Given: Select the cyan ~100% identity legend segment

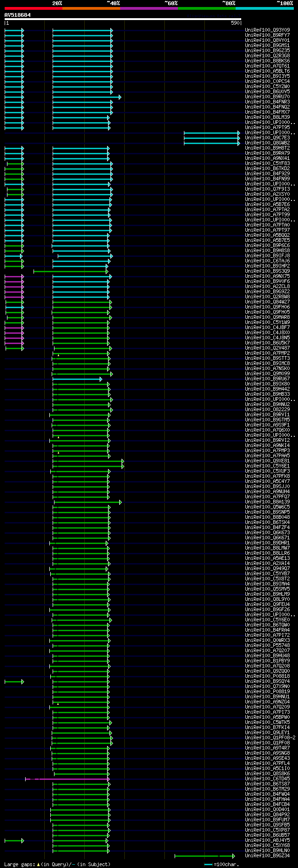Looking at the screenshot, I should pyautogui.click(x=264, y=8).
